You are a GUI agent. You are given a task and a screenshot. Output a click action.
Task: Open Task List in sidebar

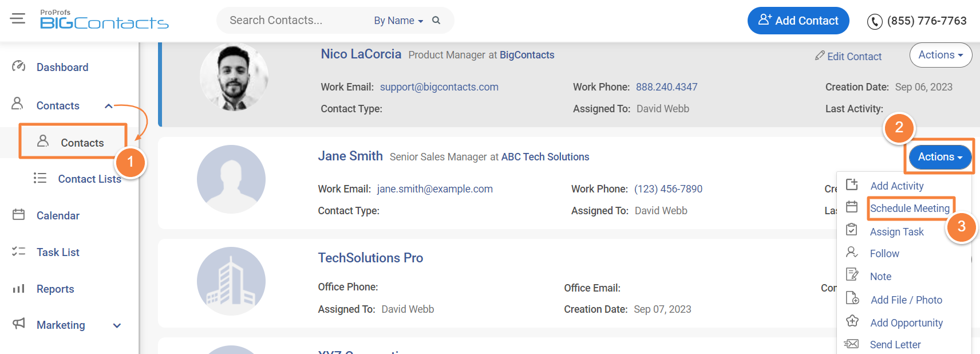[x=58, y=253]
